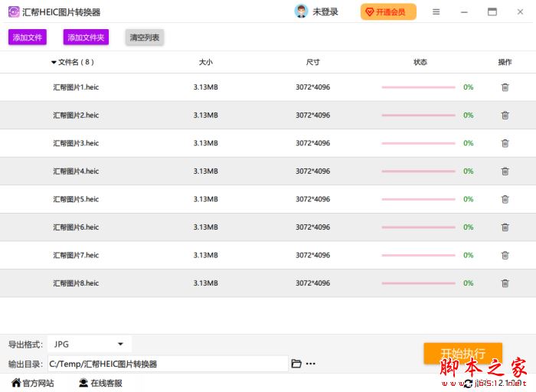
Task: Click trash icon for 汇帮图片5.heic
Action: pos(505,199)
